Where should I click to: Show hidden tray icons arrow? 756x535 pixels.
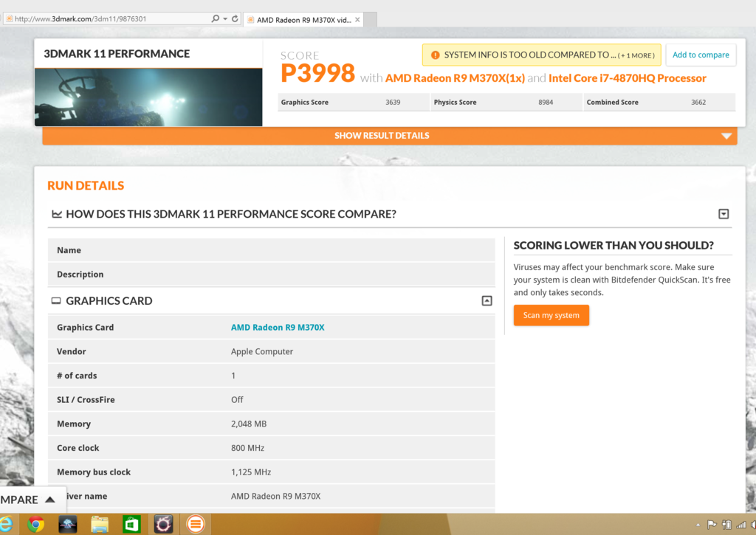[x=697, y=525]
